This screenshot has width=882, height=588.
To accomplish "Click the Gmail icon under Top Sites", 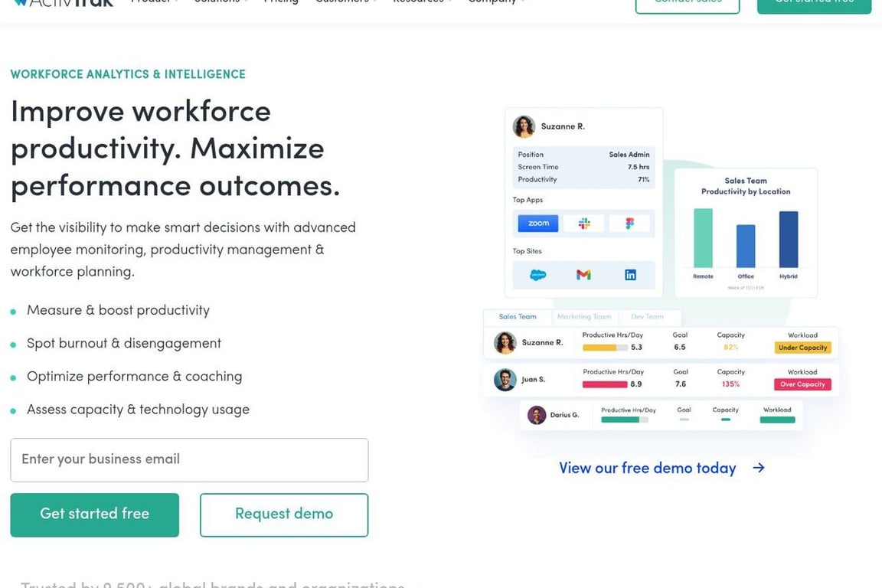I will [x=583, y=275].
